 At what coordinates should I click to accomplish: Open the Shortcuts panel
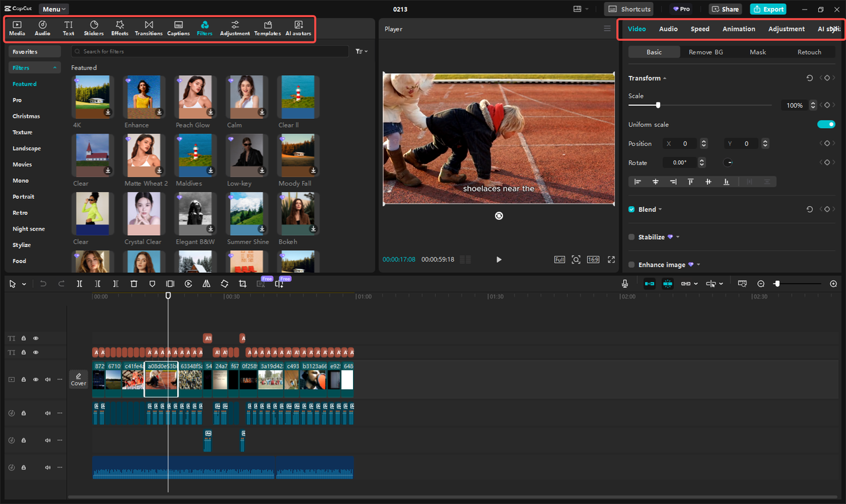pyautogui.click(x=629, y=9)
